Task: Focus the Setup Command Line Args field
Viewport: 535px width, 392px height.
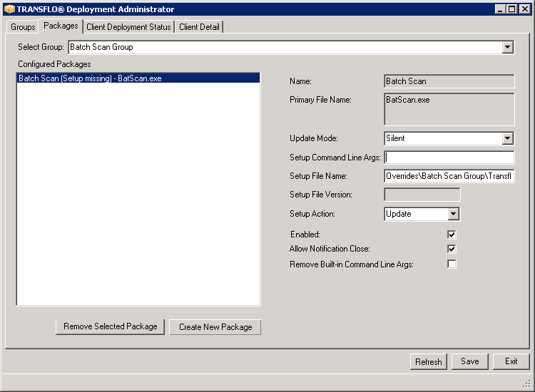Action: 449,158
